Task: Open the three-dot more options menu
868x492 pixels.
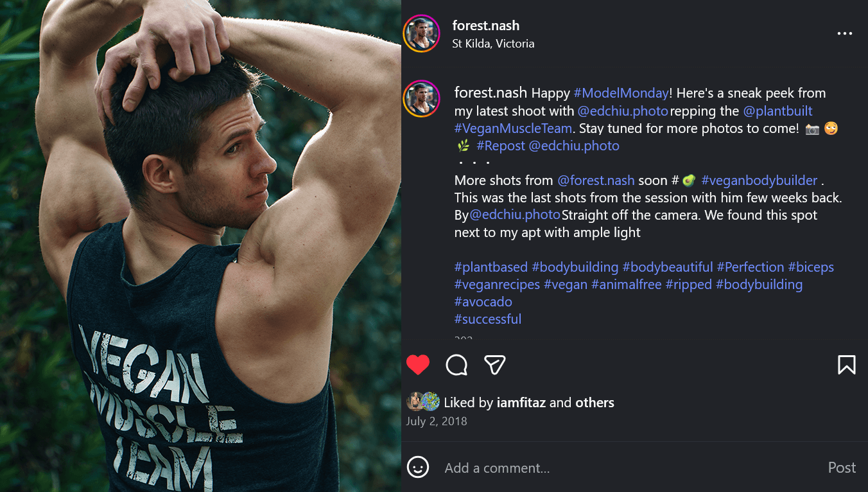Action: click(844, 33)
